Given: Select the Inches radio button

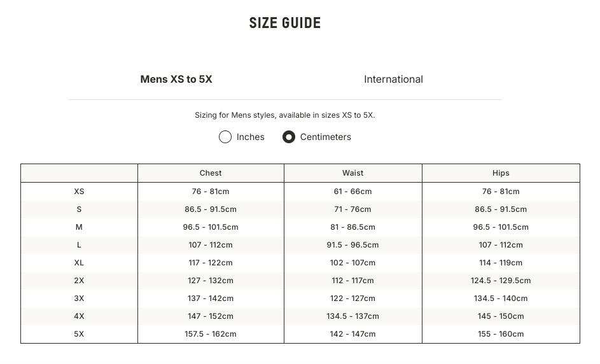Looking at the screenshot, I should [225, 137].
